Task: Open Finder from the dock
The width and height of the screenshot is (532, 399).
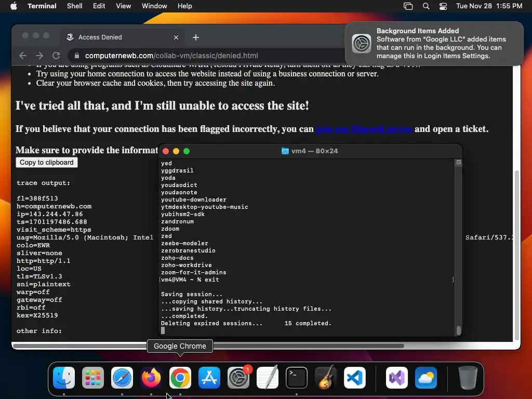Action: [64, 378]
